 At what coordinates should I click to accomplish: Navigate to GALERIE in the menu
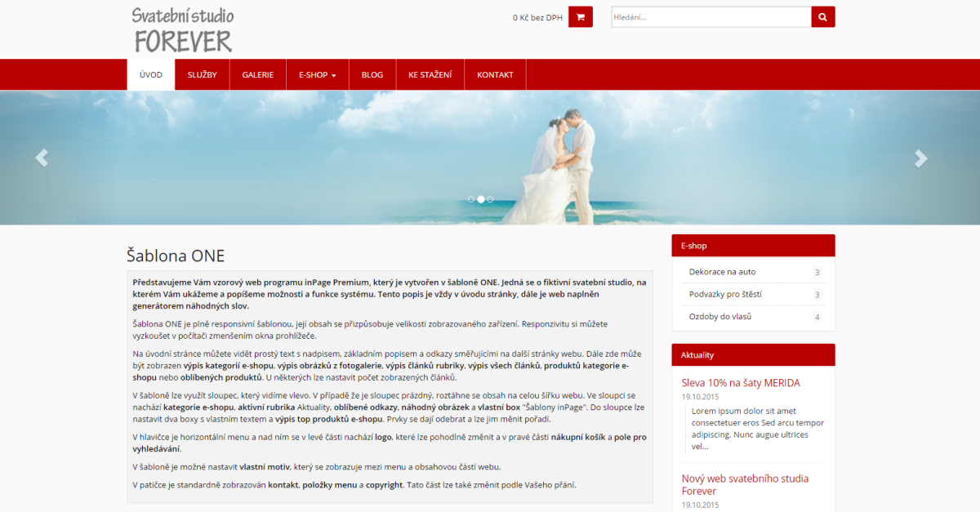point(257,75)
